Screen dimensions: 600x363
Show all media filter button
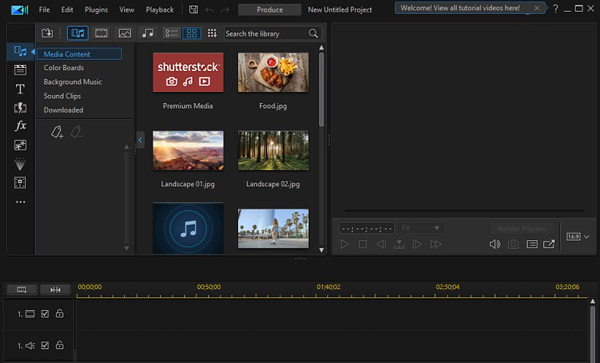point(78,33)
